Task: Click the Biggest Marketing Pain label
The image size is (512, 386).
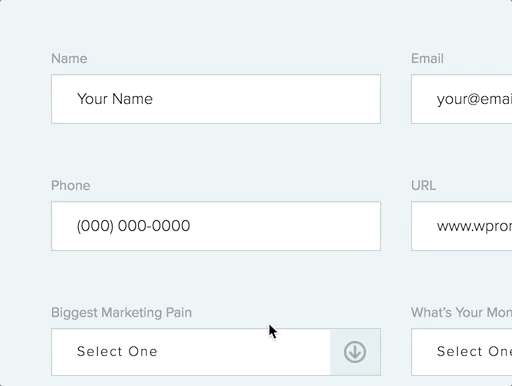Action: click(121, 313)
